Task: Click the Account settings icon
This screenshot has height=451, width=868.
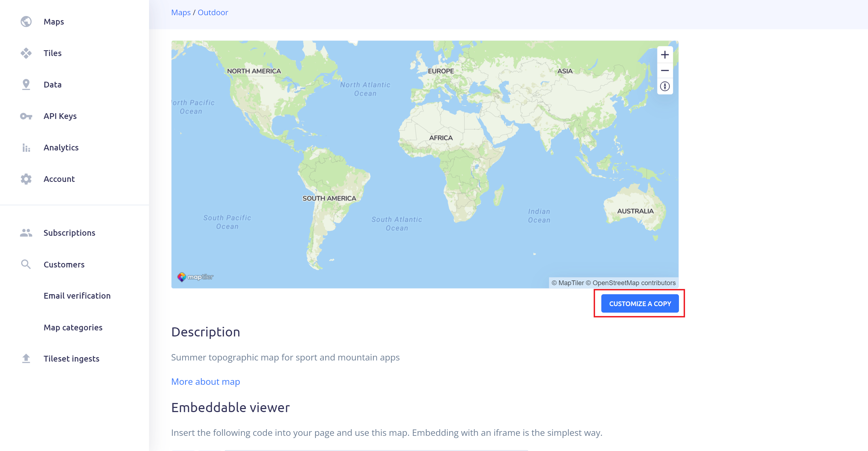Action: coord(26,179)
